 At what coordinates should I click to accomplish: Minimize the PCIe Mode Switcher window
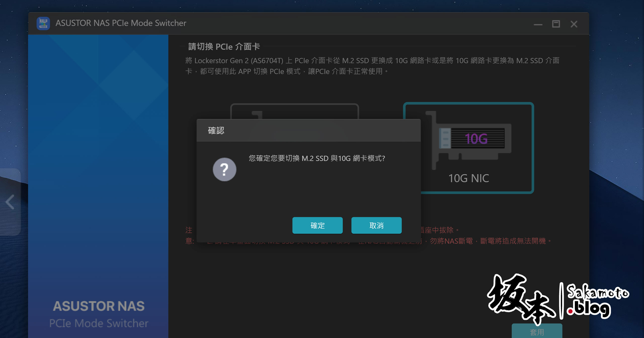click(538, 24)
